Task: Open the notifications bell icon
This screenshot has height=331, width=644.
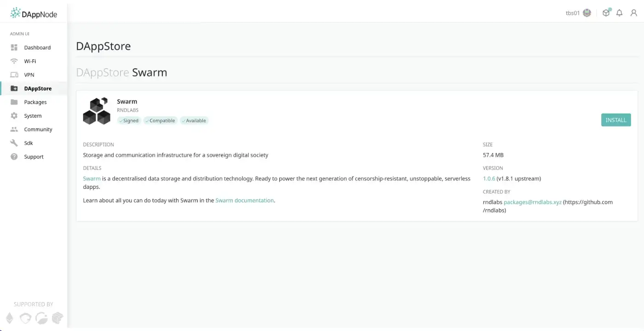Action: pyautogui.click(x=619, y=13)
